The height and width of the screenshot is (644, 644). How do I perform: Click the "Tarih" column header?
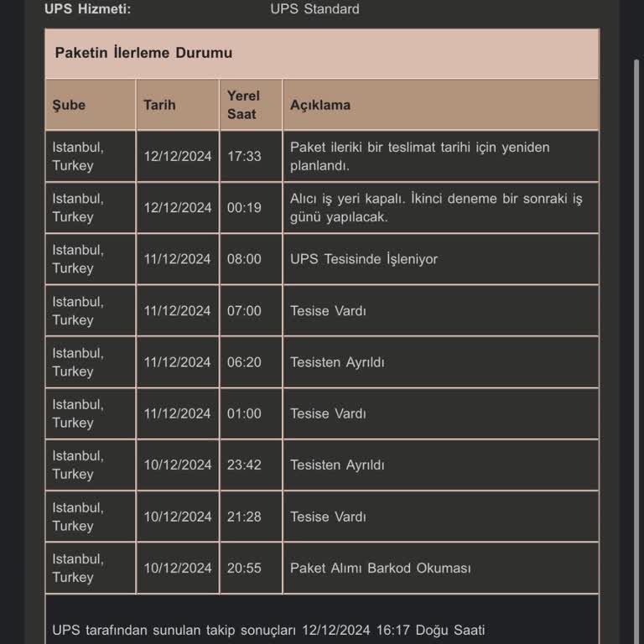(x=159, y=105)
